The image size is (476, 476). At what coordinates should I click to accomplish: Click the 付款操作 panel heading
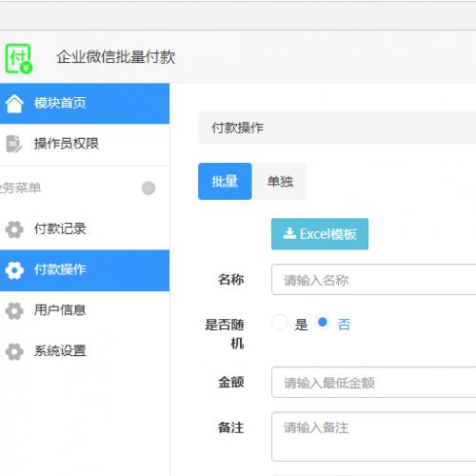(x=238, y=128)
